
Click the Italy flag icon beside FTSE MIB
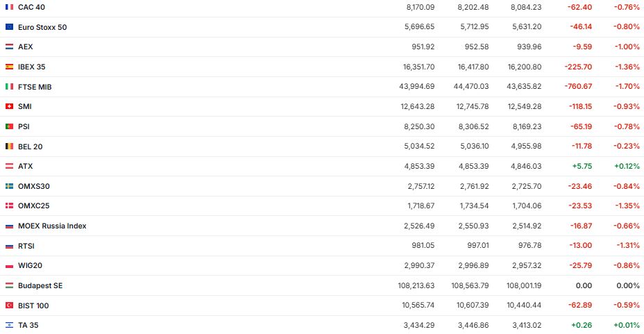coord(9,87)
